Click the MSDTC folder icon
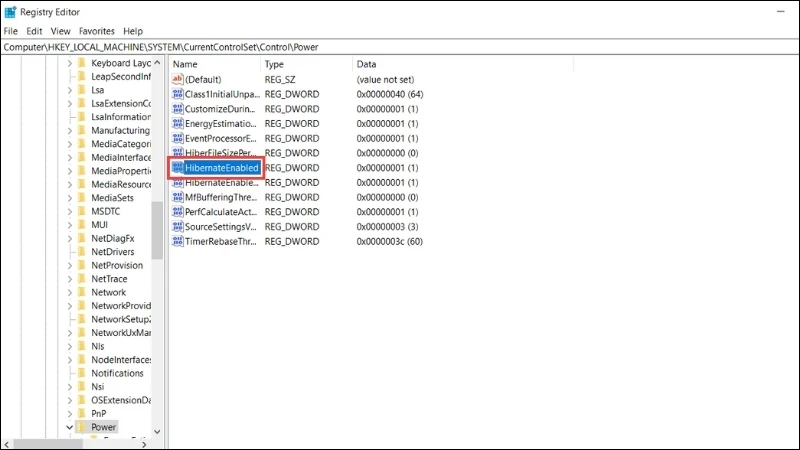This screenshot has width=800, height=450. point(82,211)
